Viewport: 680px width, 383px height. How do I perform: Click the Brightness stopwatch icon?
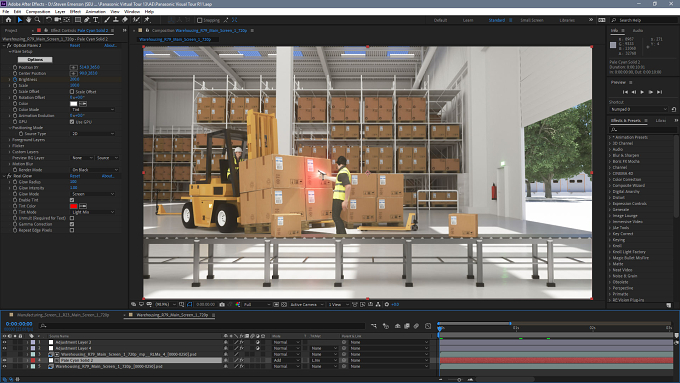click(x=15, y=80)
